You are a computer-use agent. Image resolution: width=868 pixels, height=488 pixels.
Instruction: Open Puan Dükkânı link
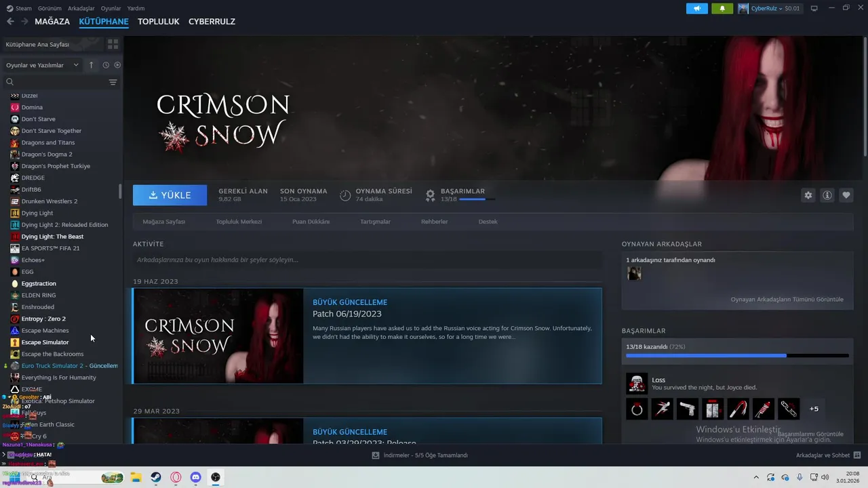pyautogui.click(x=311, y=222)
